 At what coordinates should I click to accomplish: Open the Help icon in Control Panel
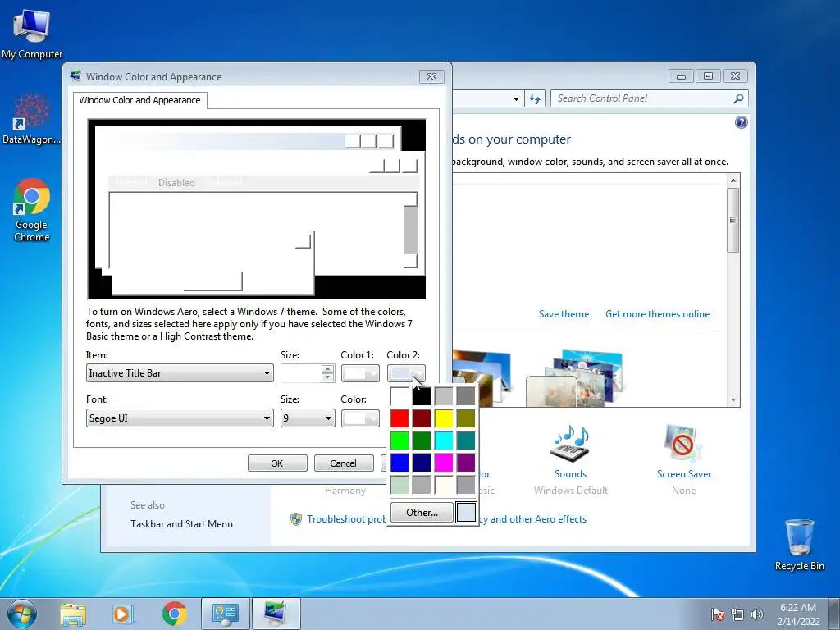pyautogui.click(x=741, y=123)
